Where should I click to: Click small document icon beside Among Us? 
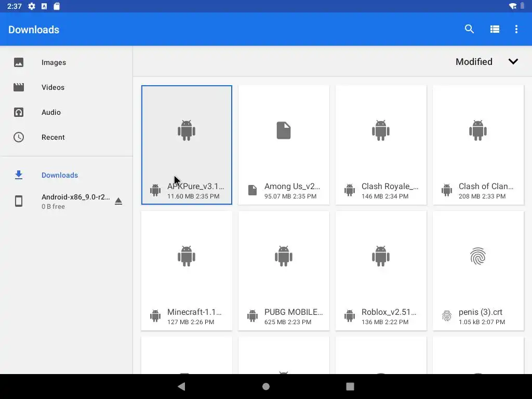(x=252, y=190)
